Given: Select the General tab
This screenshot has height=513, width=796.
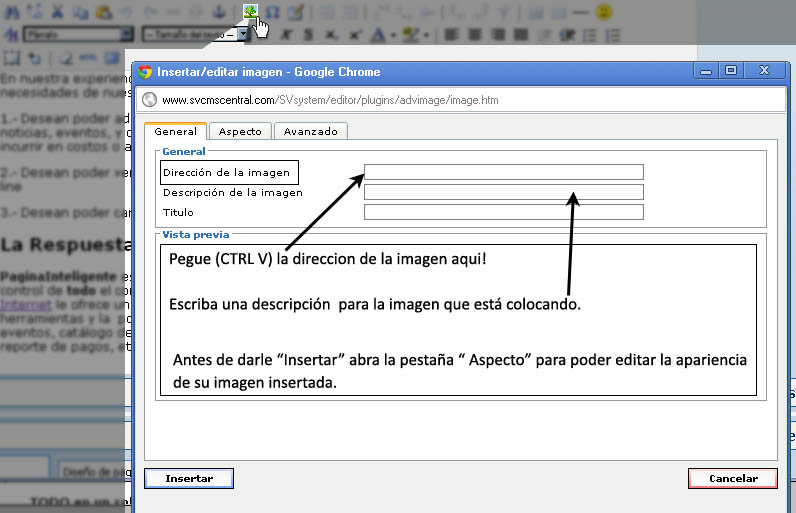Looking at the screenshot, I should click(175, 131).
